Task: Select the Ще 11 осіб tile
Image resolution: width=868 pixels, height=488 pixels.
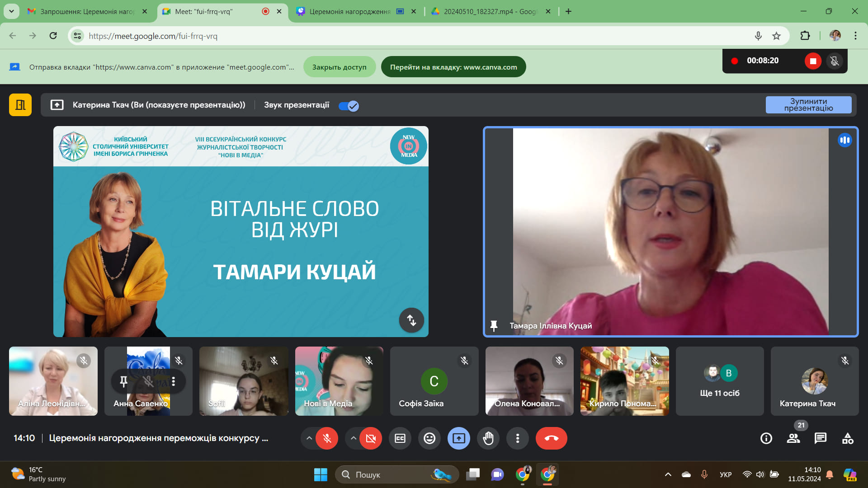Action: click(720, 381)
